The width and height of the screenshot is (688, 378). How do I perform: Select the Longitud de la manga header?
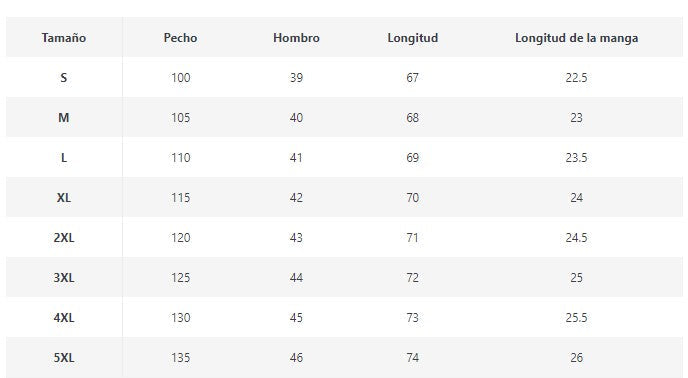(576, 38)
